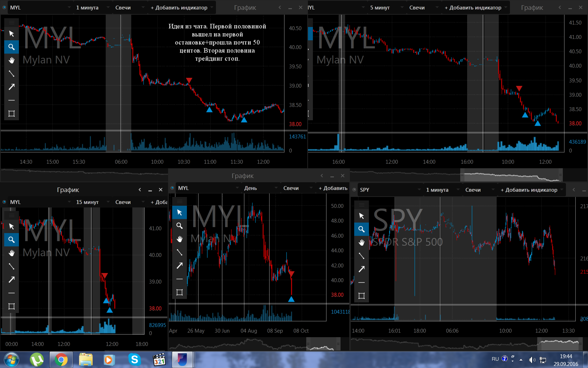The height and width of the screenshot is (368, 588).
Task: Select the hand pan tool in the top-left chart
Action: pyautogui.click(x=12, y=60)
